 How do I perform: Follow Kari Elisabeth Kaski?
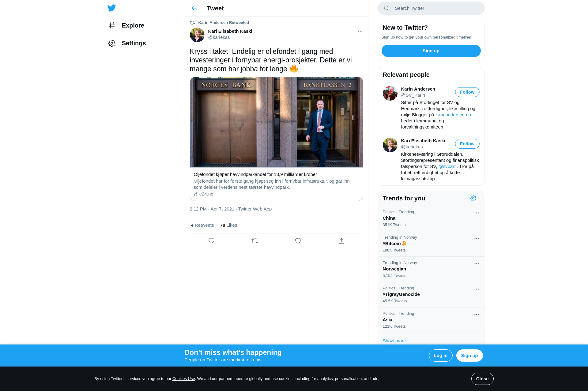point(467,144)
